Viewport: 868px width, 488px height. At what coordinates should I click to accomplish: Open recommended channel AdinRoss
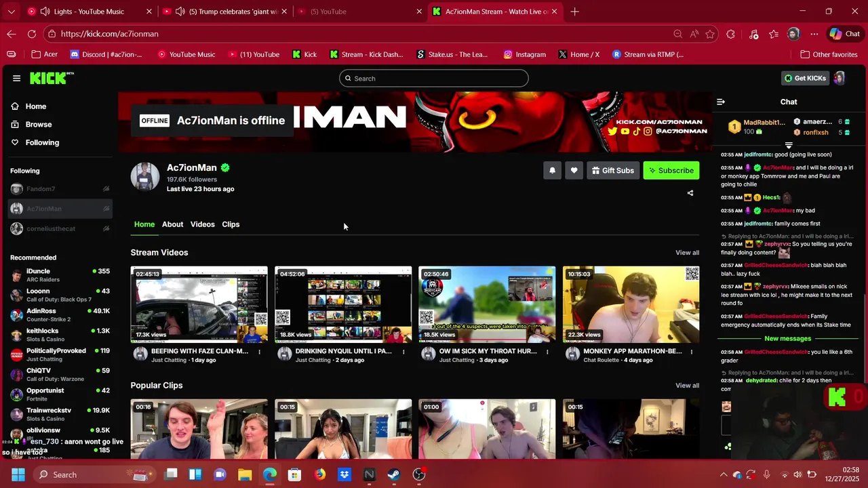[x=60, y=315]
